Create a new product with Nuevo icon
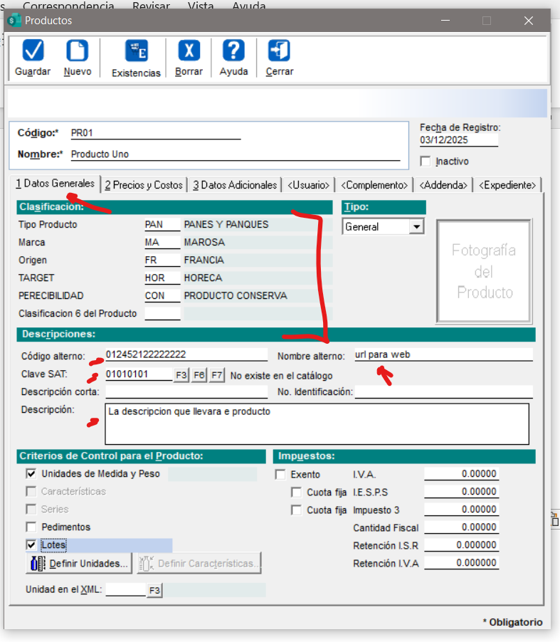The height and width of the screenshot is (642, 560). click(77, 50)
